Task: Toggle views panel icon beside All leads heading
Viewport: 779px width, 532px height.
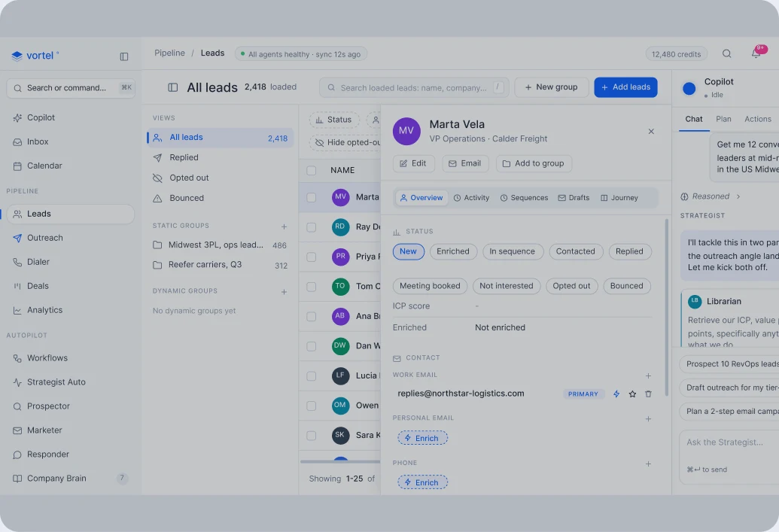Action: [x=173, y=87]
